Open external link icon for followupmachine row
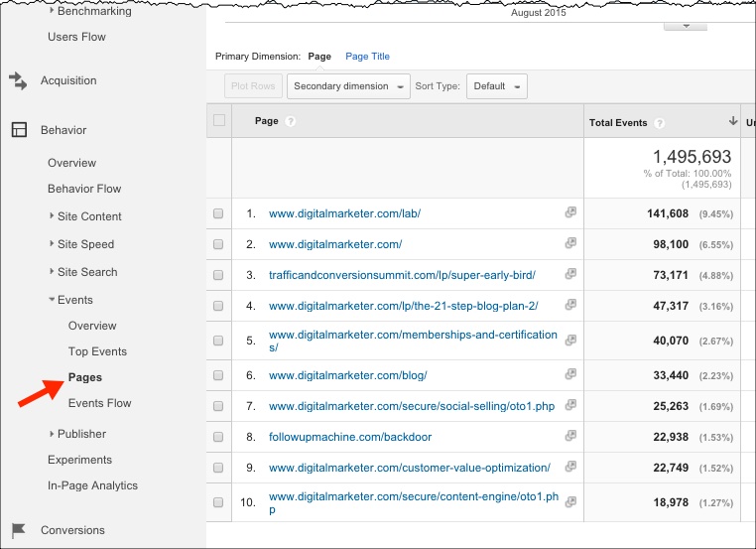756x549 pixels. tap(570, 436)
